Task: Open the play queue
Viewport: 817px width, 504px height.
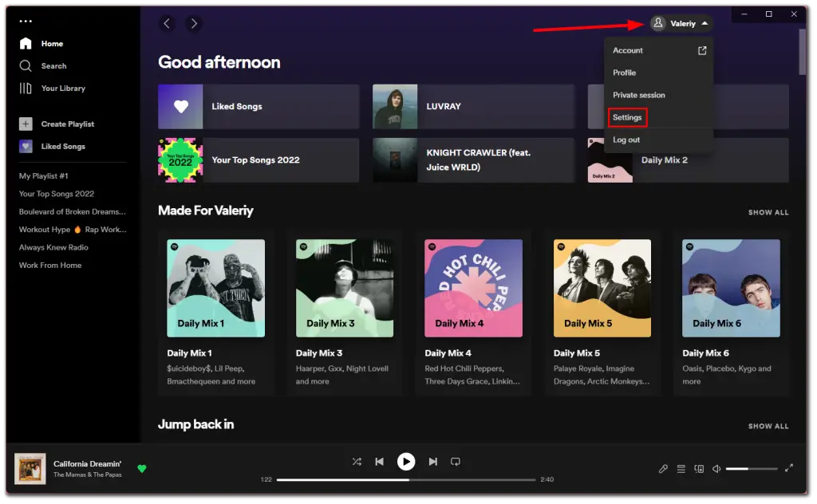Action: 681,469
